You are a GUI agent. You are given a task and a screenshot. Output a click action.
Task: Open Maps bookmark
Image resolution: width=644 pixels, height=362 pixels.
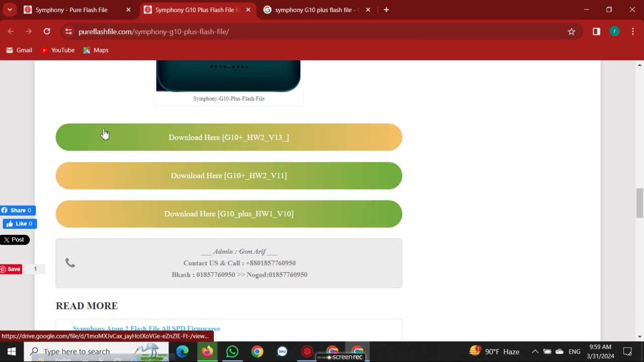[x=96, y=50]
